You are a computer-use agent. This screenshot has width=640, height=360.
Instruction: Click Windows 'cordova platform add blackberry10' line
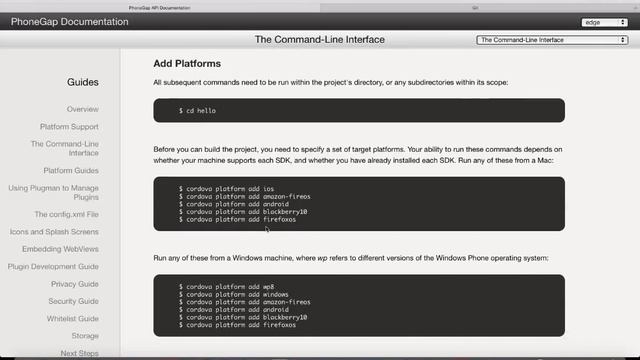click(x=243, y=318)
